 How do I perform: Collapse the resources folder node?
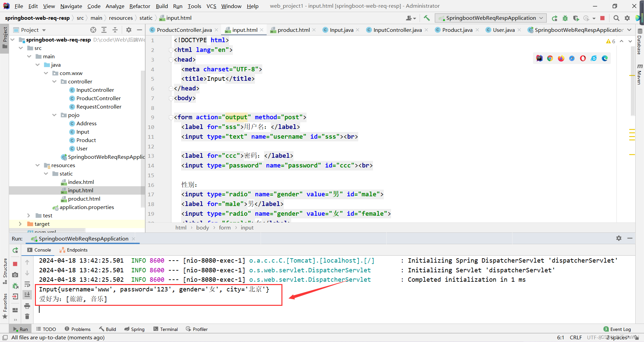click(x=38, y=165)
